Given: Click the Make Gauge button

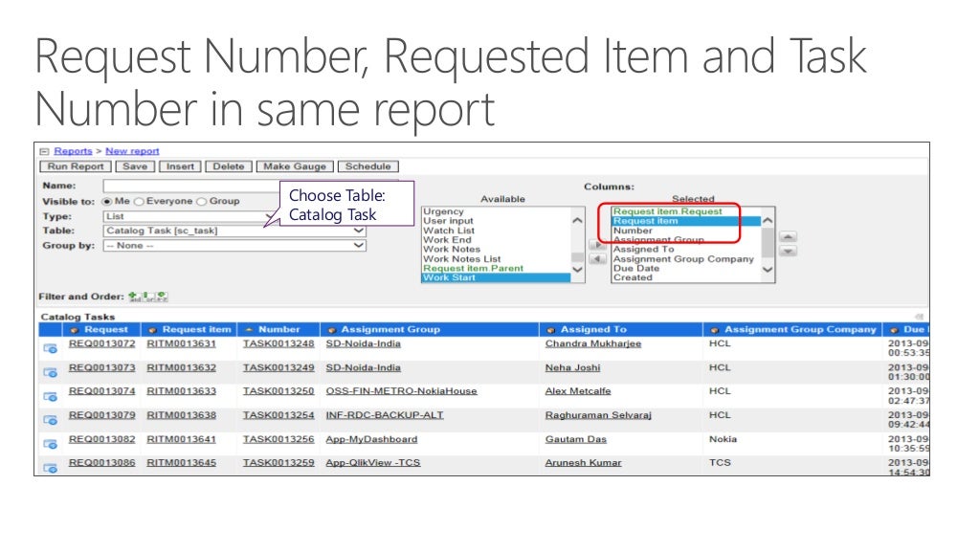Looking at the screenshot, I should [x=295, y=166].
